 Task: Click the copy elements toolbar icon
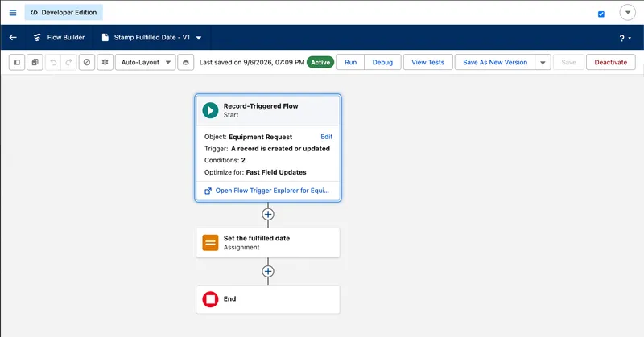coord(35,63)
